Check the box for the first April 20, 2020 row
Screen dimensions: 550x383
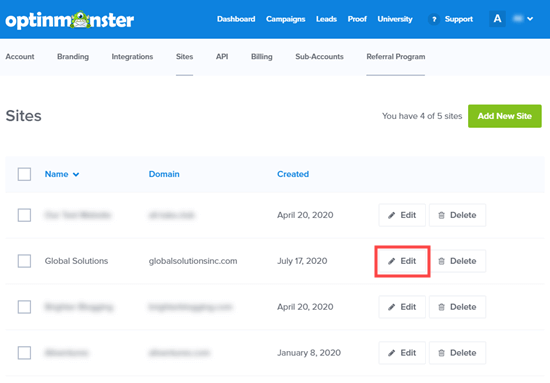(x=24, y=215)
